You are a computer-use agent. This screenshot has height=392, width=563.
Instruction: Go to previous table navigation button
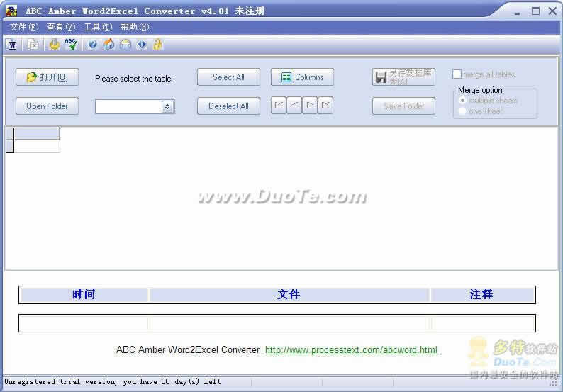point(294,106)
